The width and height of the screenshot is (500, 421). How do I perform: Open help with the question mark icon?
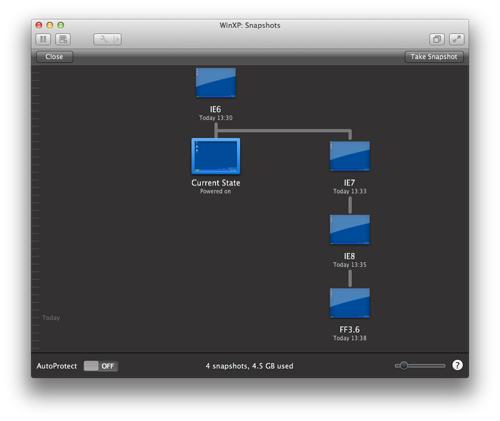(457, 365)
